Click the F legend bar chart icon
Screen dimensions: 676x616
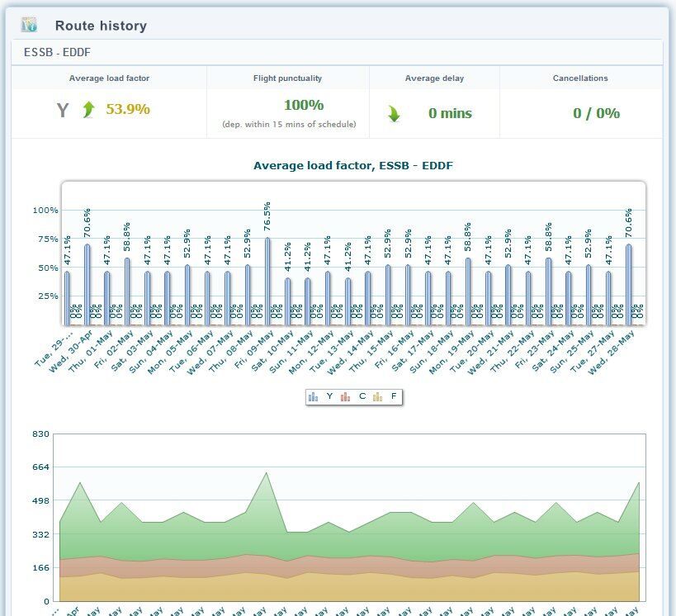point(377,397)
